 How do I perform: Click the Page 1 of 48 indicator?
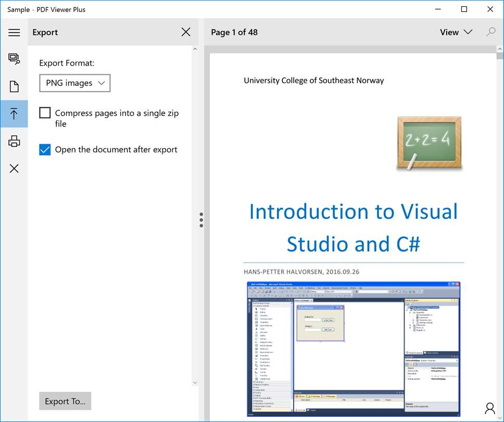click(234, 32)
